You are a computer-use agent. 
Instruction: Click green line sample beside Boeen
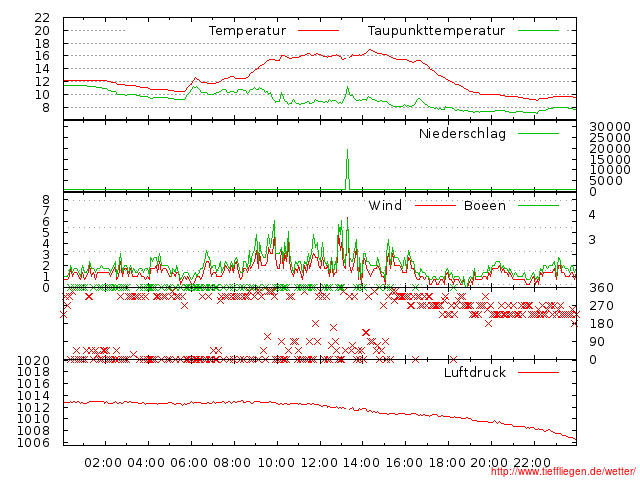coord(538,205)
